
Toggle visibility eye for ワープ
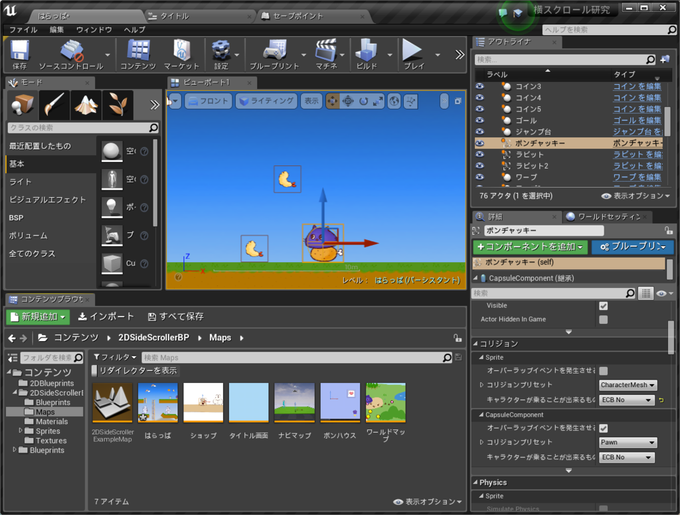(x=480, y=177)
